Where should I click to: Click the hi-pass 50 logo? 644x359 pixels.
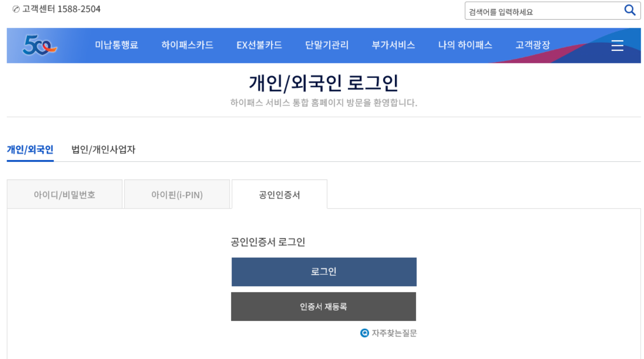(x=39, y=45)
